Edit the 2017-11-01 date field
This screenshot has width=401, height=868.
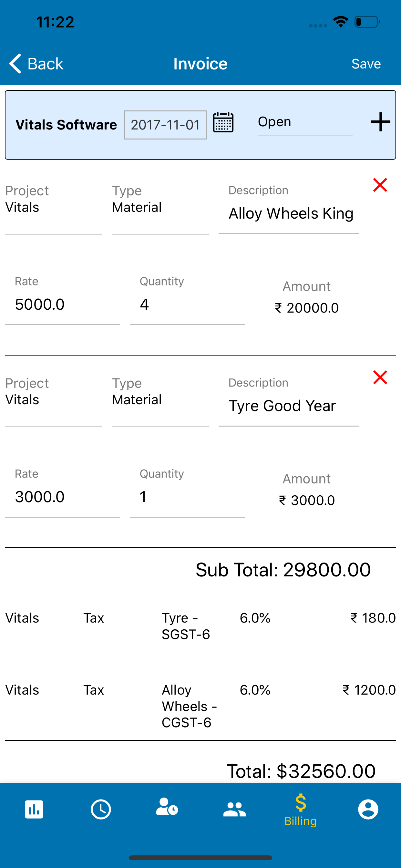click(x=165, y=125)
